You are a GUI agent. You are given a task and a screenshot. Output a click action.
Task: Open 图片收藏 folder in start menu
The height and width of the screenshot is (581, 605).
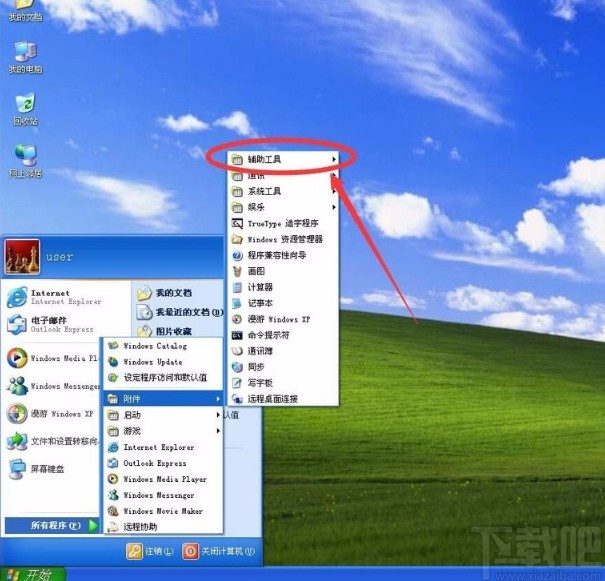pos(165,331)
